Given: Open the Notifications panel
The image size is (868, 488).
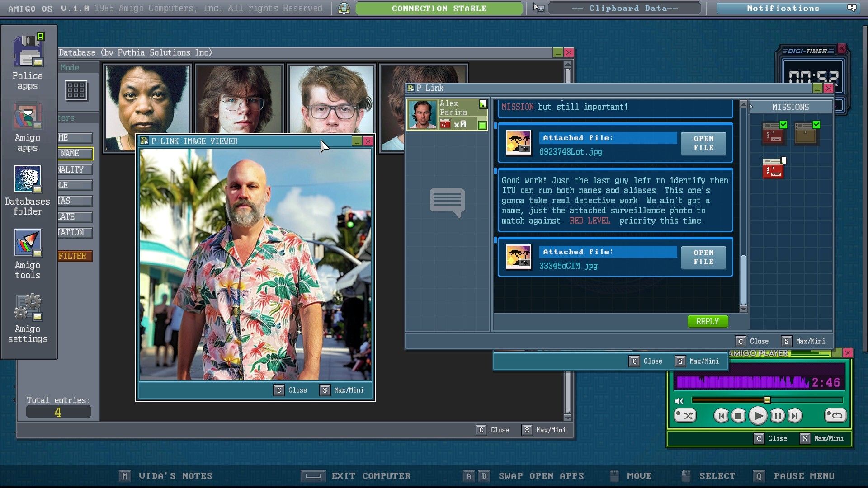Looking at the screenshot, I should coord(788,8).
